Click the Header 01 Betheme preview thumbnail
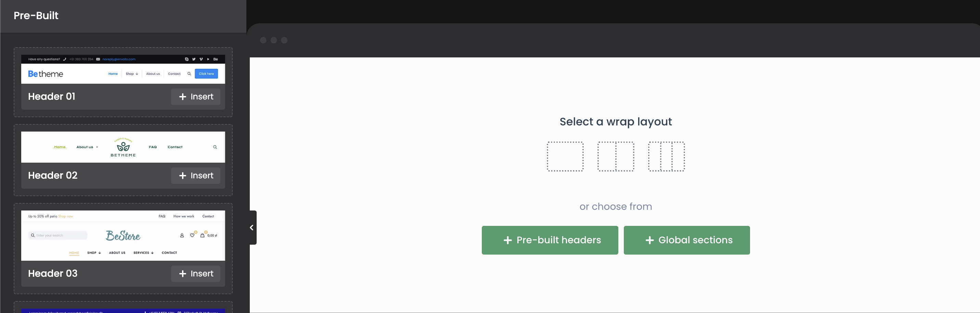The height and width of the screenshot is (313, 980). tap(123, 69)
